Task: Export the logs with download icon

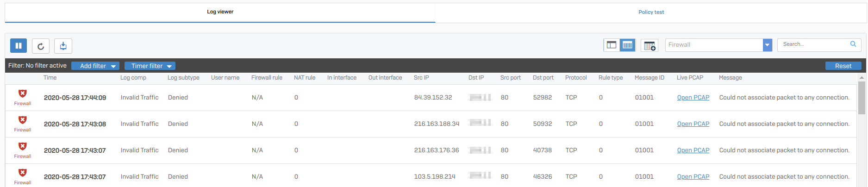Action: [x=63, y=46]
